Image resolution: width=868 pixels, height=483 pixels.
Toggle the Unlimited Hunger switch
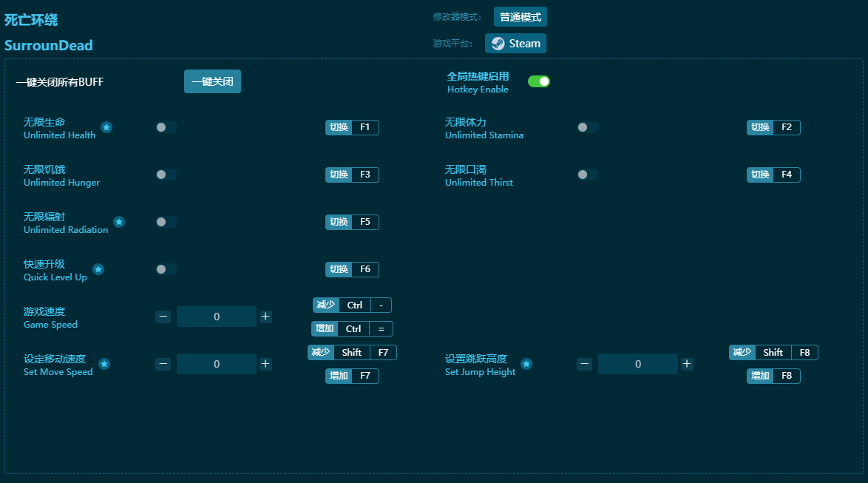coord(166,175)
